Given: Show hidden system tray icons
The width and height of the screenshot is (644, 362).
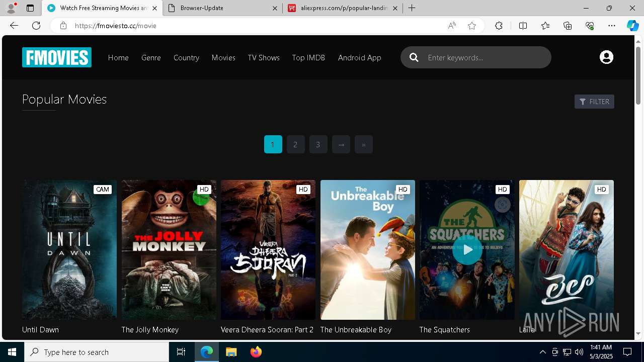Looking at the screenshot, I should (542, 352).
